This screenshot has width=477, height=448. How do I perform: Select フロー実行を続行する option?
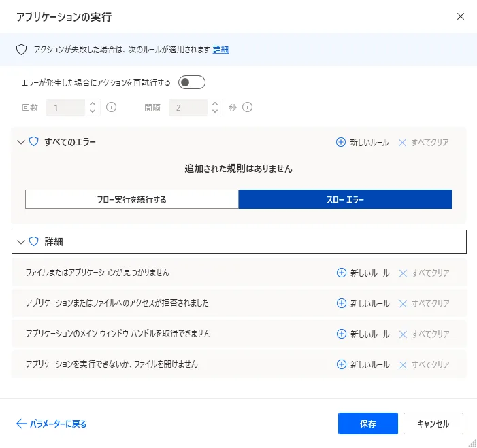pos(131,199)
